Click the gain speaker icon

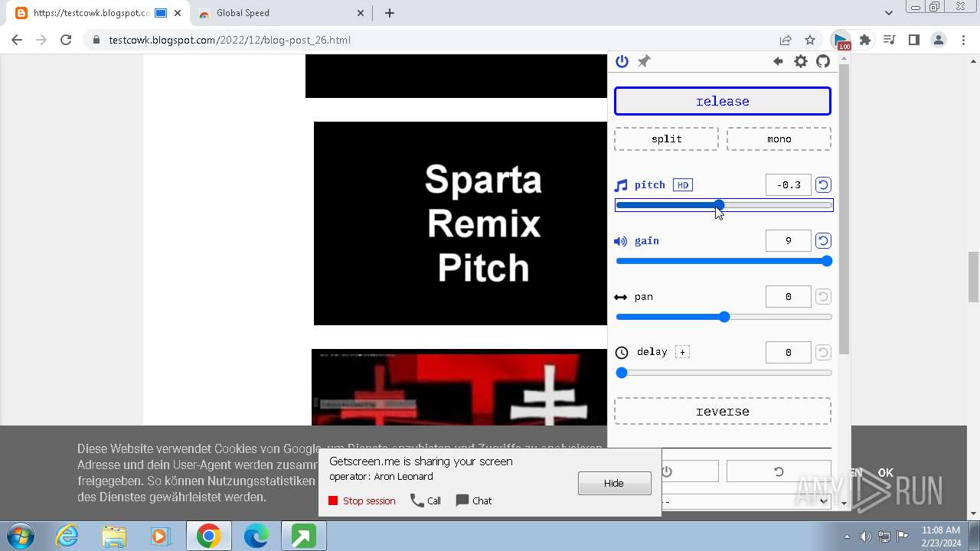[x=621, y=241]
